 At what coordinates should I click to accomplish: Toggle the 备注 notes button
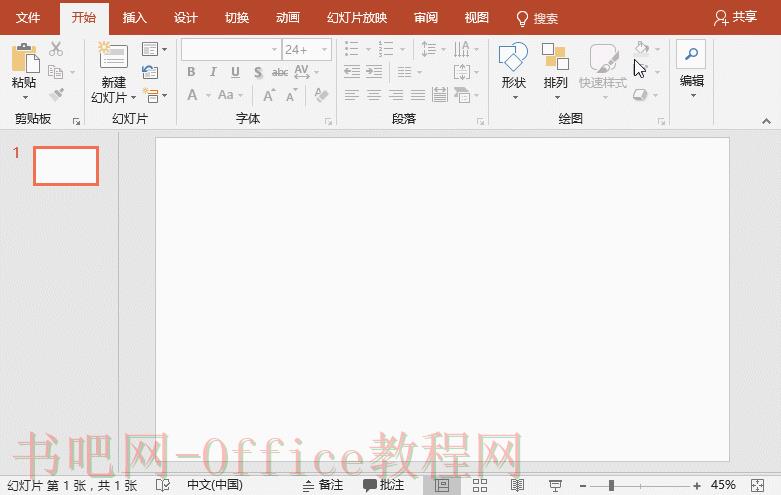(323, 485)
